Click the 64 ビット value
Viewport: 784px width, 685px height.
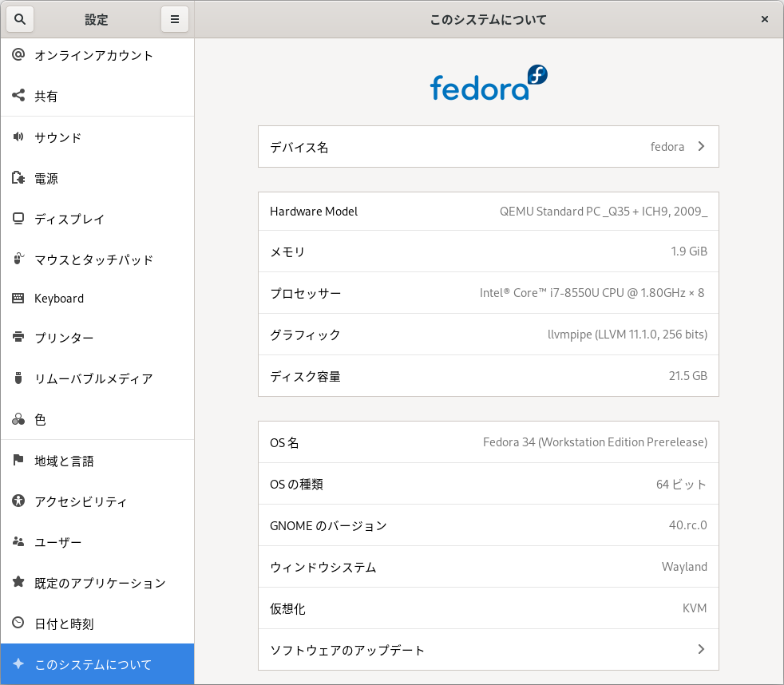[x=681, y=485]
